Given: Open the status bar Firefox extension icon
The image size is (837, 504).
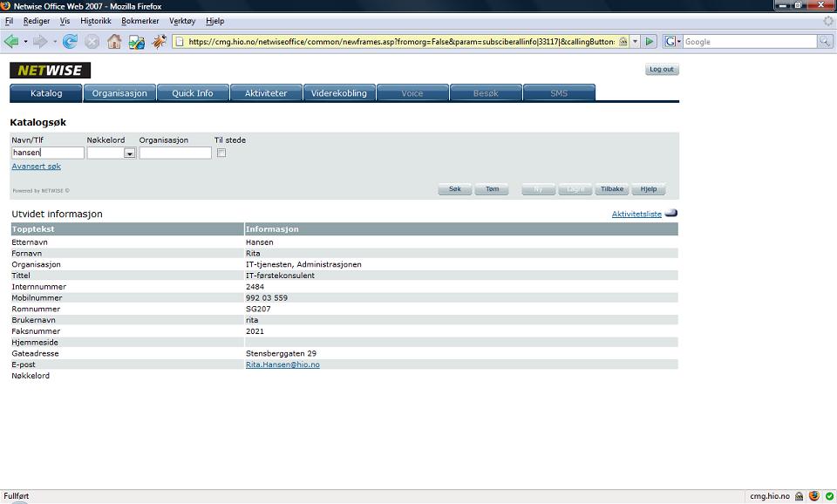Looking at the screenshot, I should click(813, 496).
